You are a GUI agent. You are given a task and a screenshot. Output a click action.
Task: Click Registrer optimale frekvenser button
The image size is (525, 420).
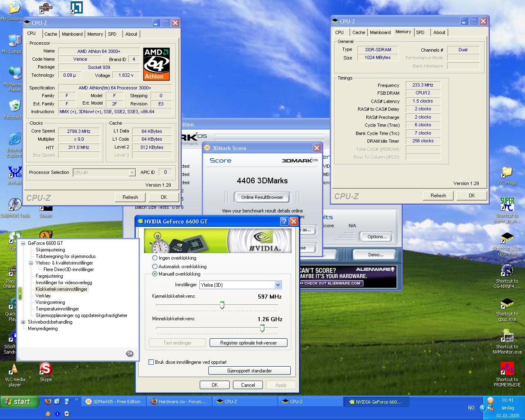248,343
